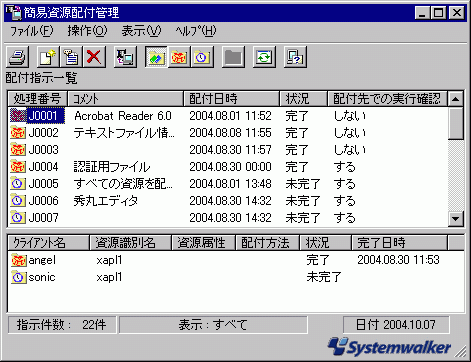Click the comment 'Acrobat Reader 6.0'
This screenshot has width=471, height=362.
click(123, 116)
